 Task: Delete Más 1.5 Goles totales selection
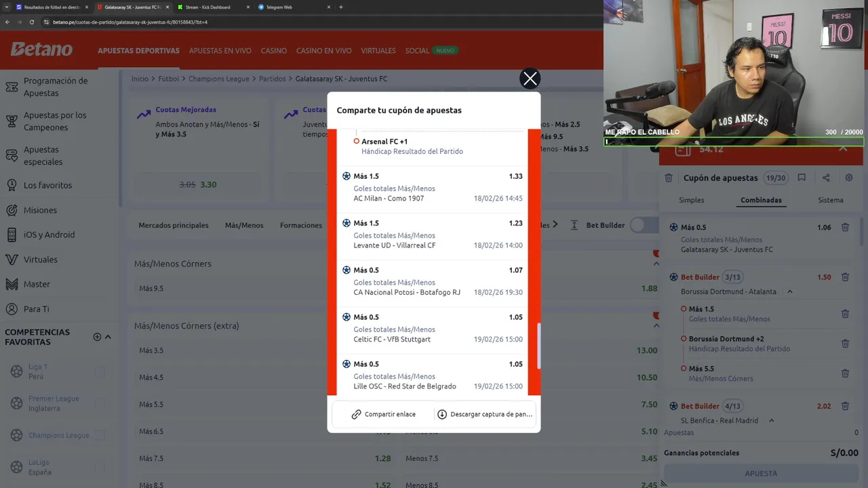tap(845, 314)
